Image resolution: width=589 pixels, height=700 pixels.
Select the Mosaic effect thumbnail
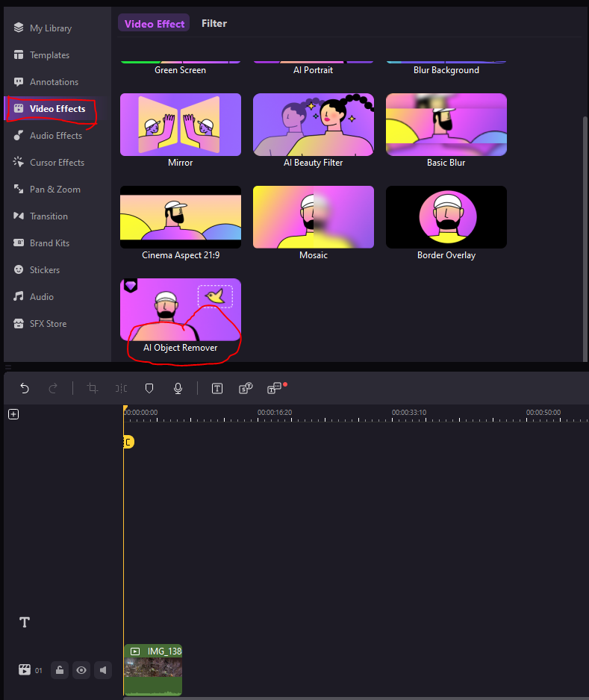coord(314,217)
